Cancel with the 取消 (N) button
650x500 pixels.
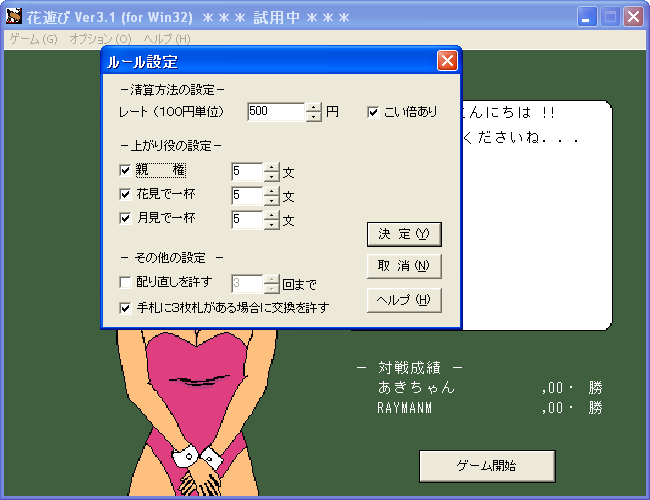404,266
